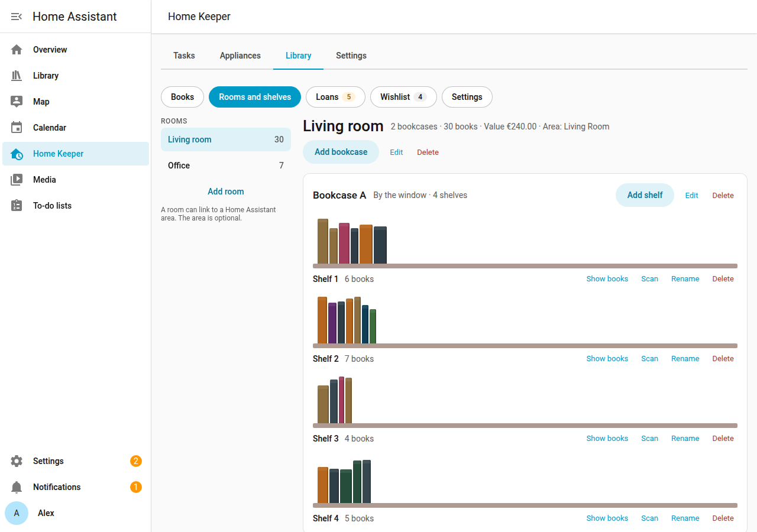Open the Settings gear icon
Image resolution: width=757 pixels, height=532 pixels.
[x=17, y=461]
